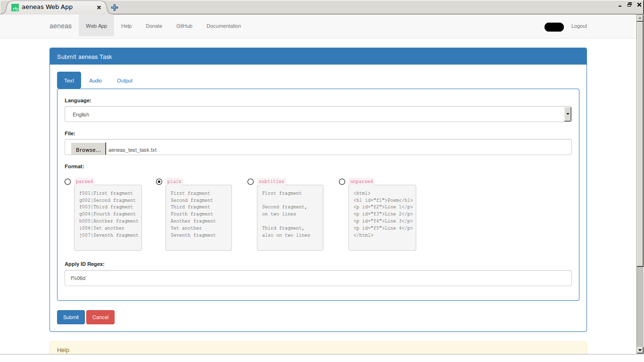Click the 'plain' format label

coord(174,181)
